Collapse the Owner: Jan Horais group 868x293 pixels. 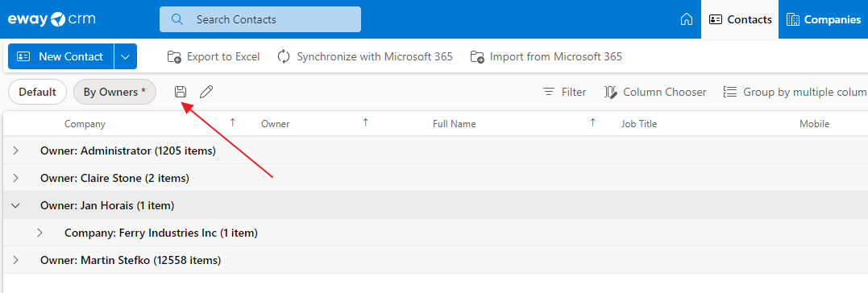15,205
